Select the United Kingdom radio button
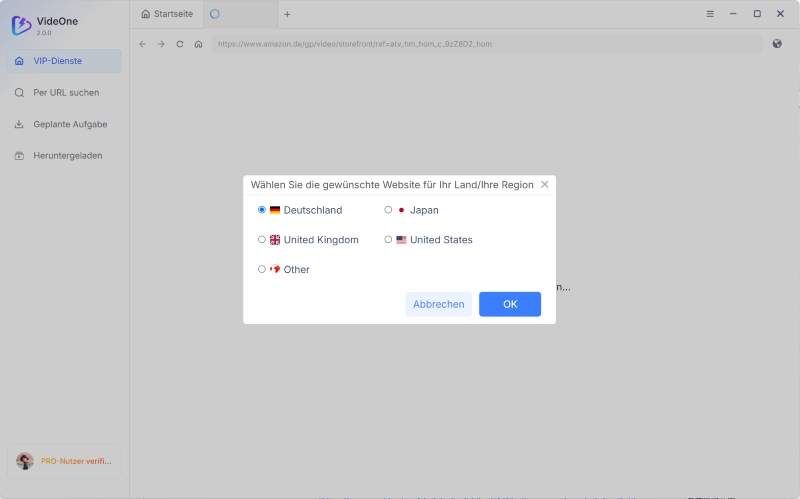This screenshot has width=800, height=499. [x=262, y=239]
